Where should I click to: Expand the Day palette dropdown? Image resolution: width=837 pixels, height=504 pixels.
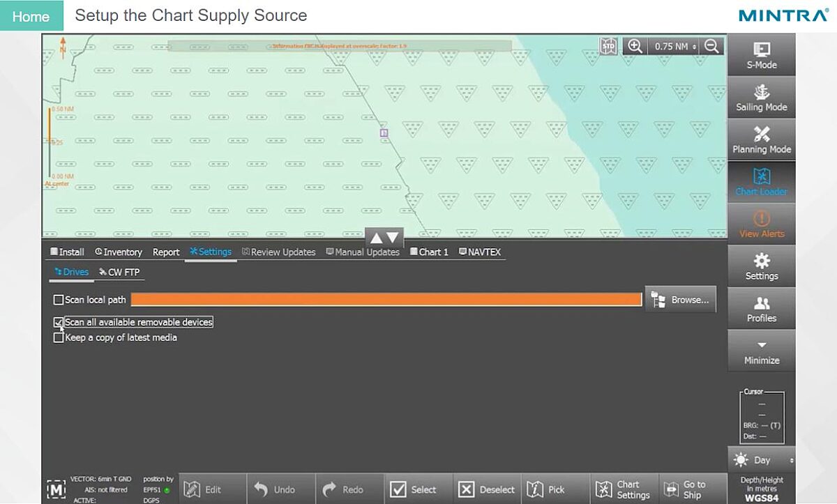pos(761,460)
